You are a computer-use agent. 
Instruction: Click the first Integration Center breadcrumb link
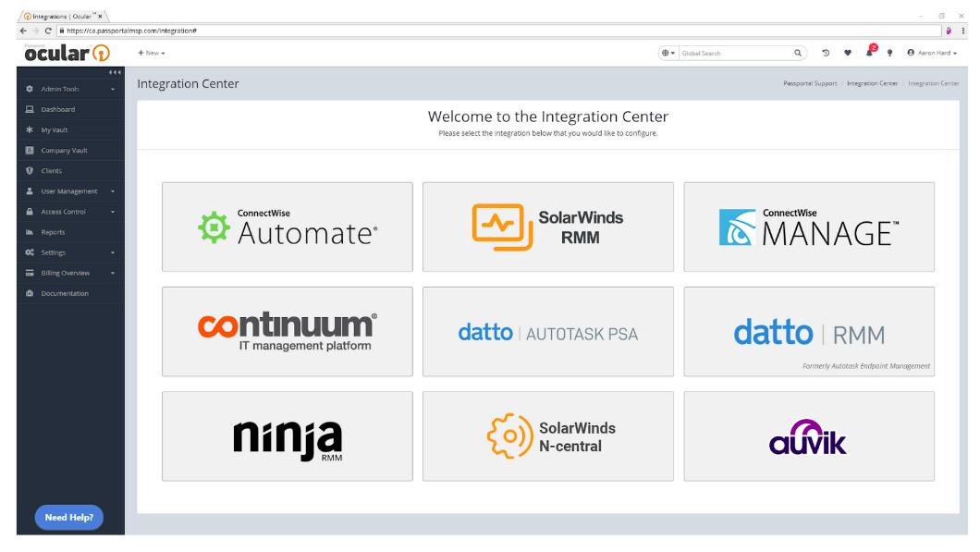[x=872, y=83]
